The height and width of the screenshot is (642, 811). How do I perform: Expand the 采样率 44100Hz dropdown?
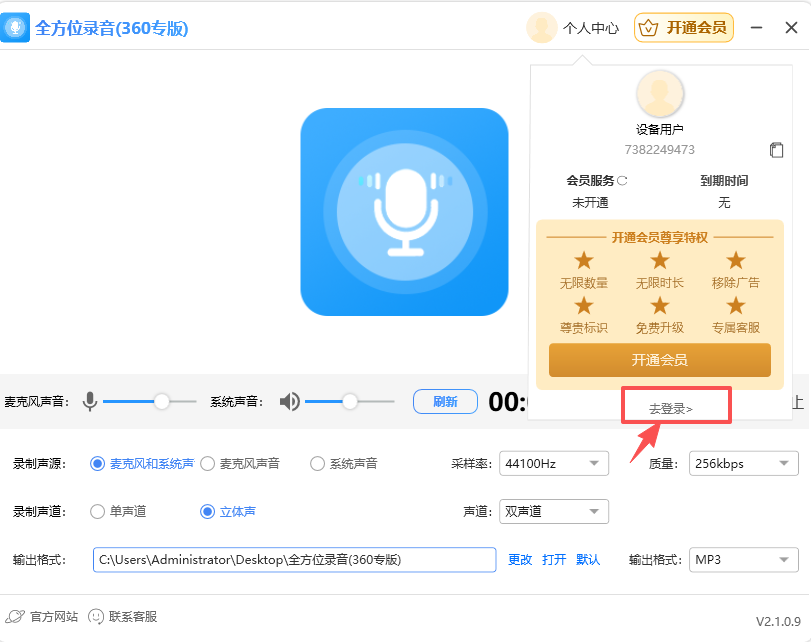[554, 464]
